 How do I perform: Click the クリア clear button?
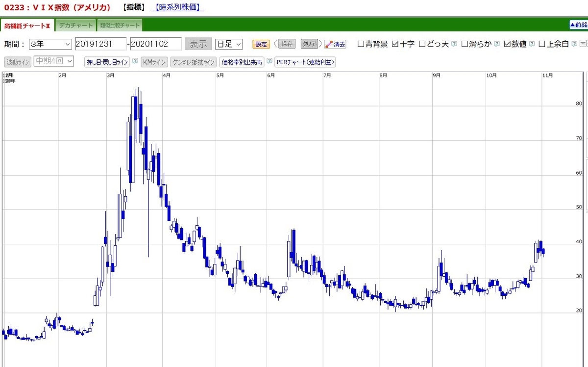(x=309, y=44)
